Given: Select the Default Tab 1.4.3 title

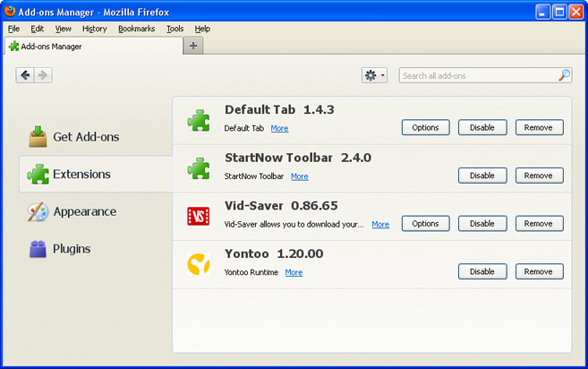Looking at the screenshot, I should point(279,109).
